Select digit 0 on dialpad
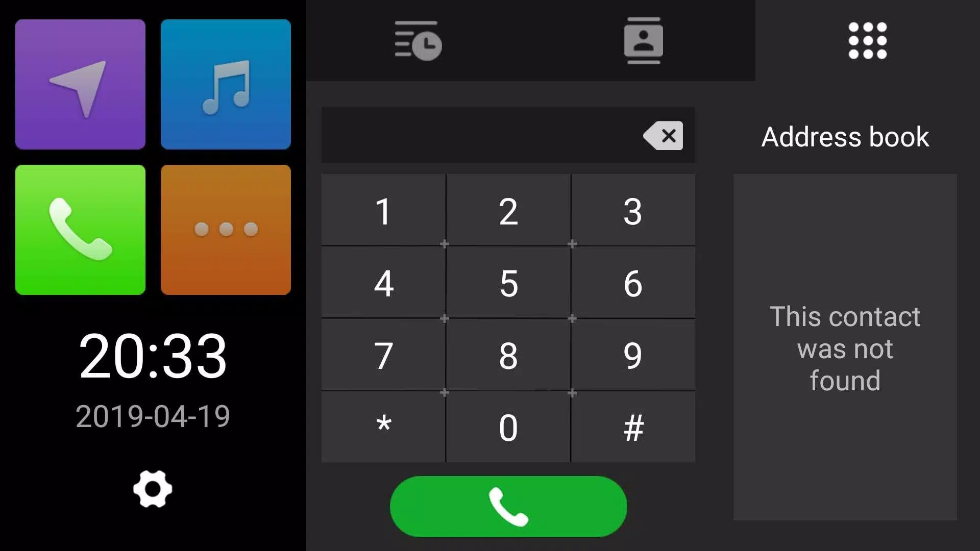The width and height of the screenshot is (980, 551). pyautogui.click(x=509, y=427)
